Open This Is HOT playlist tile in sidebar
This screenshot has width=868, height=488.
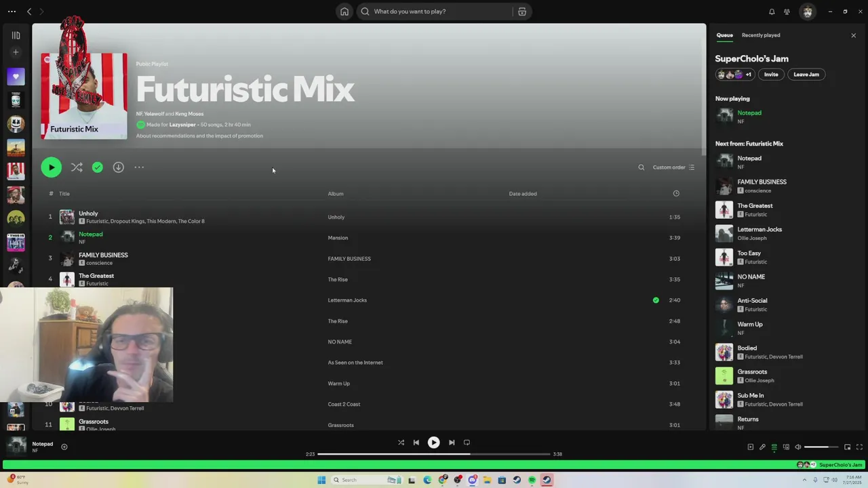pyautogui.click(x=16, y=242)
